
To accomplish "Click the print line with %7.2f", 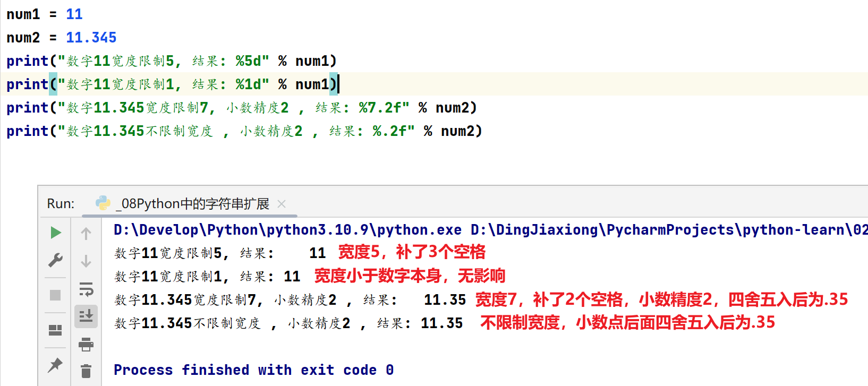I will click(x=242, y=108).
